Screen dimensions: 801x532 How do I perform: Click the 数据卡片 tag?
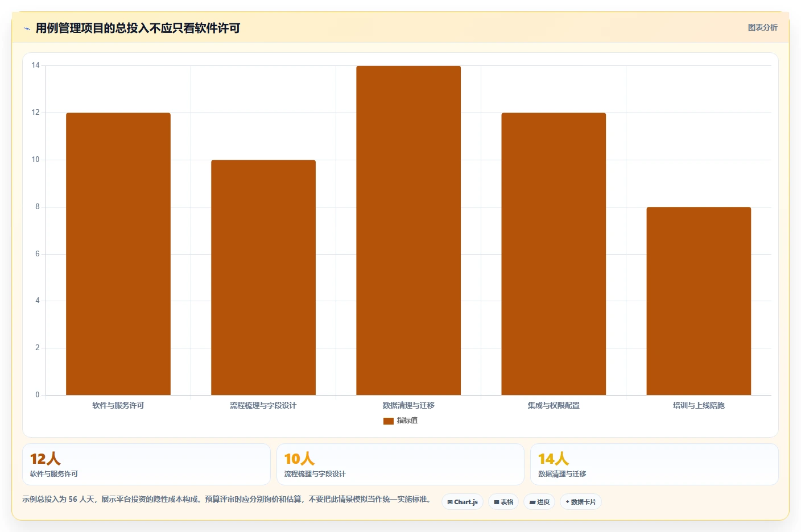(581, 502)
